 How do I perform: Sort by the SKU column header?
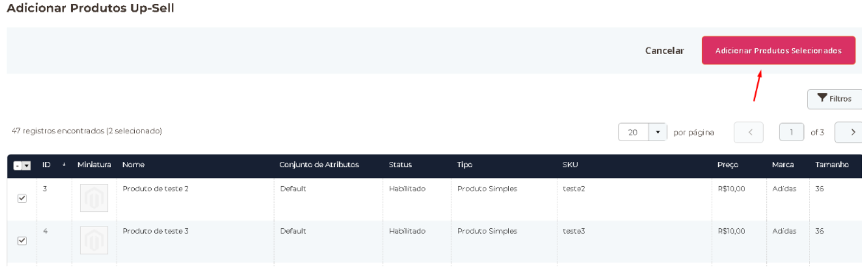coord(570,165)
